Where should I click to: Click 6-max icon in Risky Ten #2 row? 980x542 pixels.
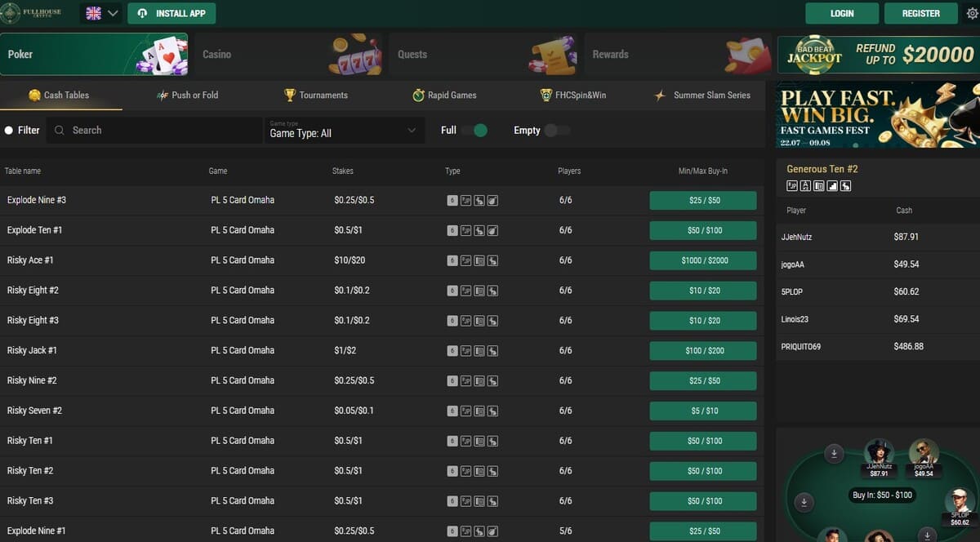tap(452, 471)
